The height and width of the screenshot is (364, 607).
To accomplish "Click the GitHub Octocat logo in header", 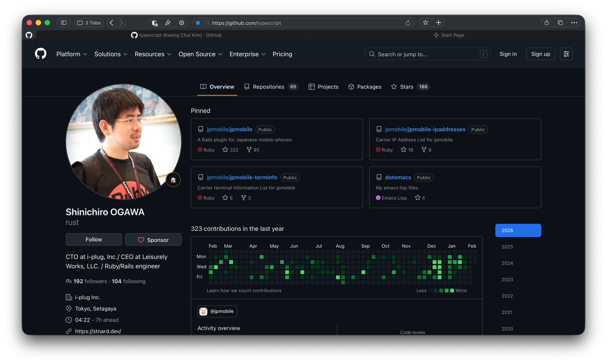I will (x=40, y=54).
